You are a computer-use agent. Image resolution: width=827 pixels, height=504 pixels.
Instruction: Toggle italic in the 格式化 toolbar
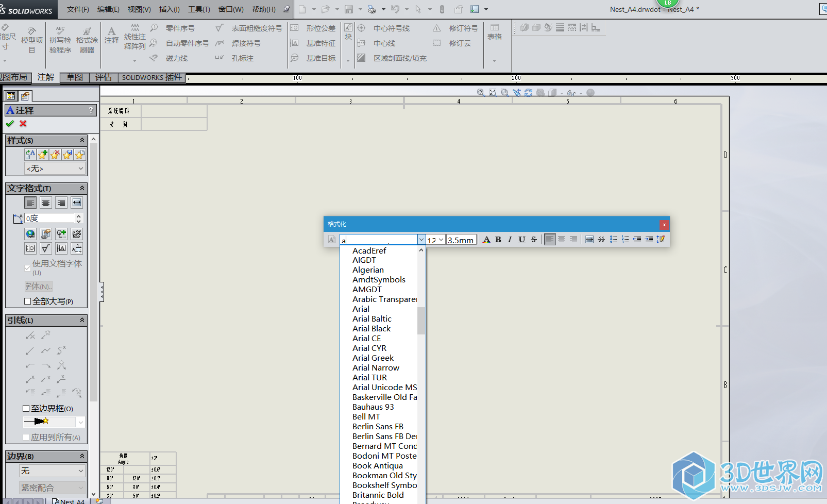[x=510, y=240]
